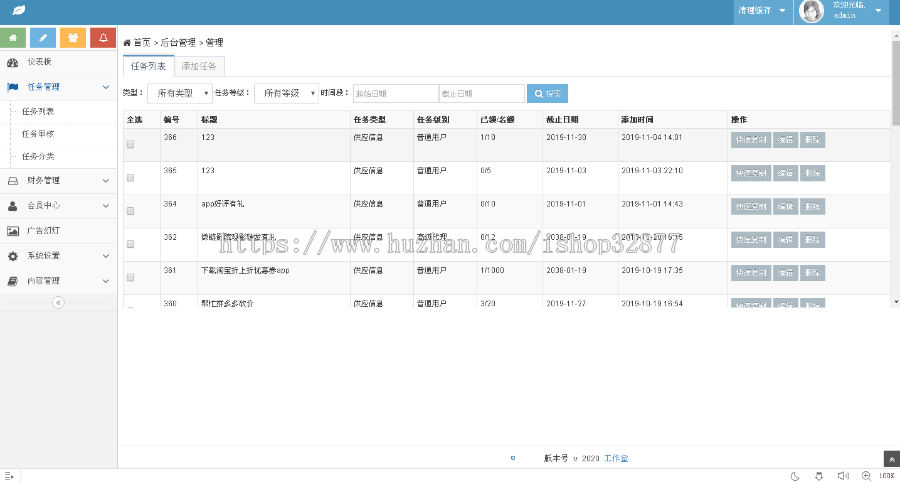The image size is (900, 482).
Task: Open the 清理缓存 dropdown in the header
Action: point(762,10)
